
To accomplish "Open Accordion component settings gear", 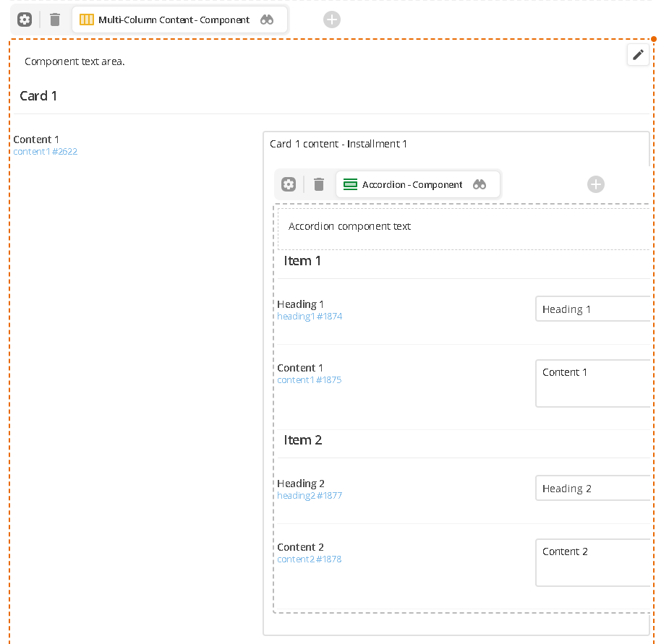I will (x=289, y=184).
